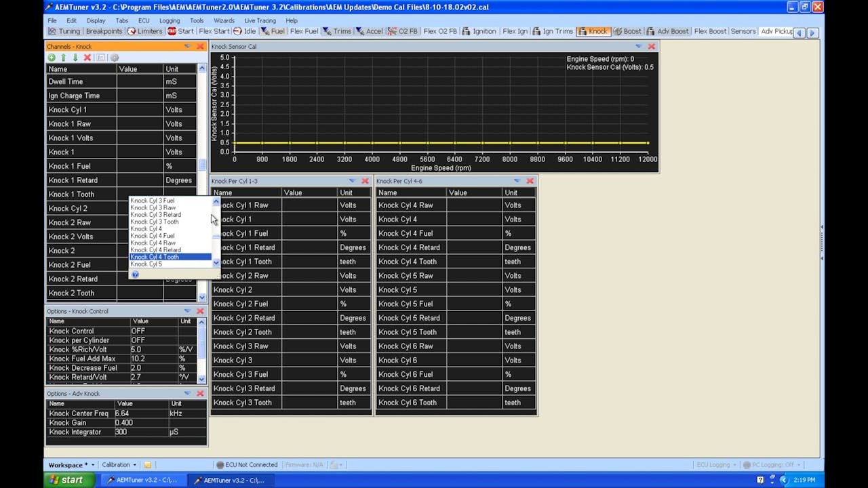Screen dimensions: 868x488
Task: Click the Windows Start button
Action: coord(65,480)
